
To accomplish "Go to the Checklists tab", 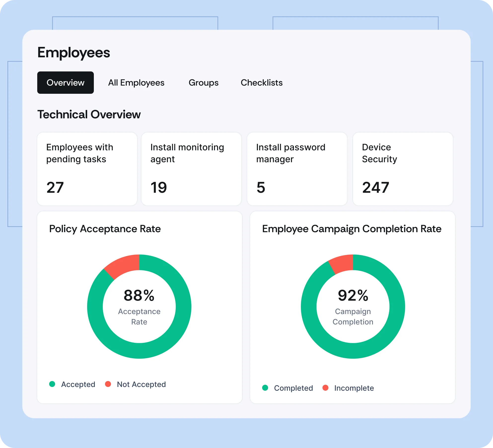I will tap(261, 83).
